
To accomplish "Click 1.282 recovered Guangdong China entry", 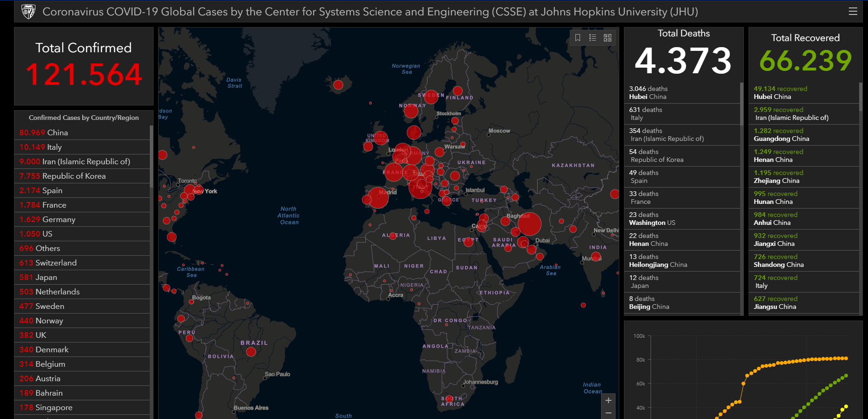I will click(804, 135).
